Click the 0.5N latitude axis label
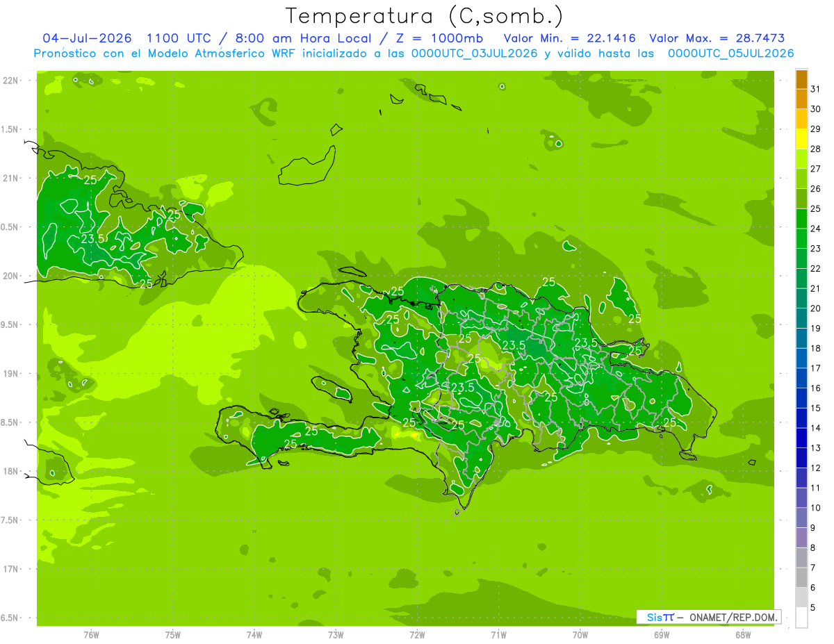The image size is (834, 644). 10,227
